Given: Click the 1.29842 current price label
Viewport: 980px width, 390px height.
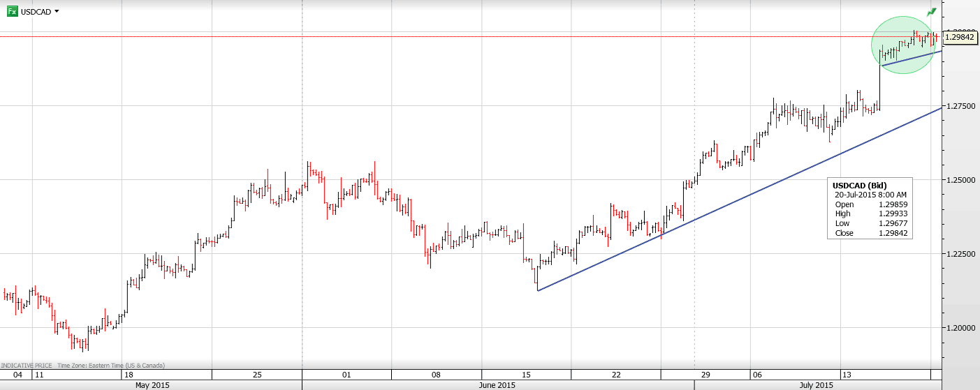Looking at the screenshot, I should [x=961, y=37].
